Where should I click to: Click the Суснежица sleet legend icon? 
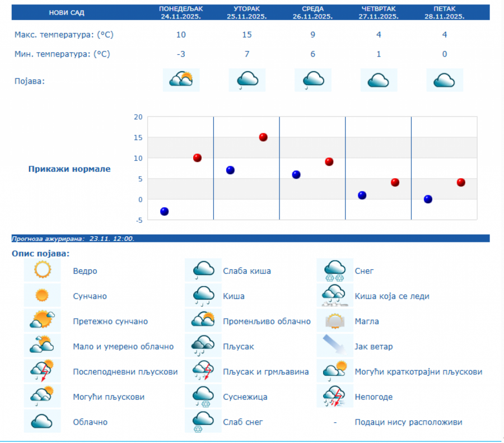click(203, 397)
